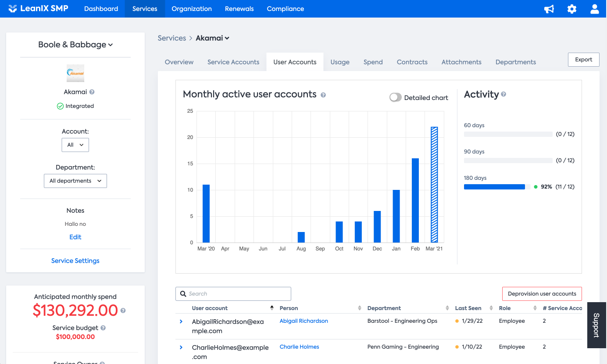Expand the AbigailRichardson@example.com row
The image size is (607, 364).
click(181, 321)
